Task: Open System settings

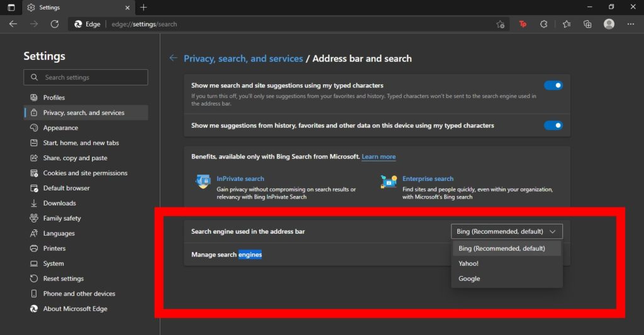Action: (86, 263)
